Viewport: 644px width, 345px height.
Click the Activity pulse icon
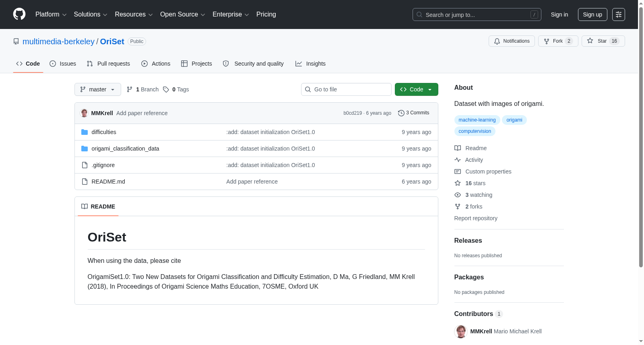(458, 160)
